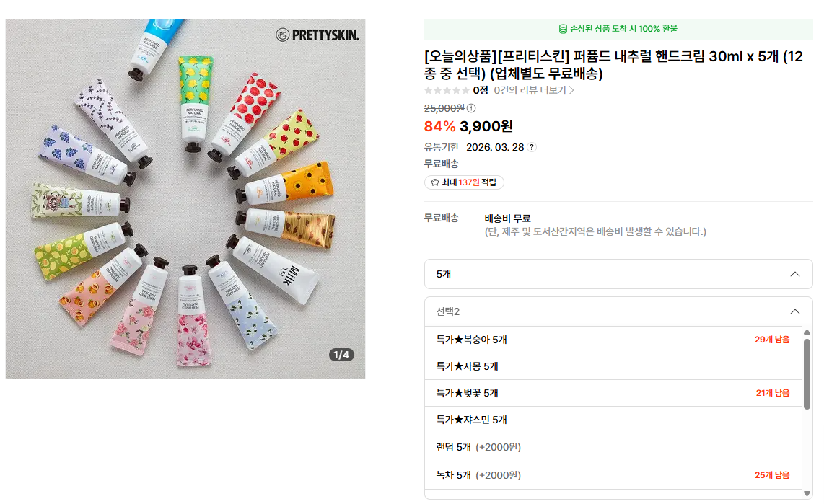Click the chevron arrow on '선택2'
This screenshot has height=504, width=824.
point(795,311)
